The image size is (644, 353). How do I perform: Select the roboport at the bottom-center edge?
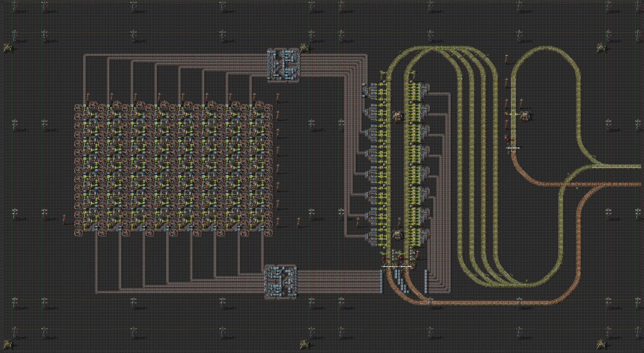point(305,344)
